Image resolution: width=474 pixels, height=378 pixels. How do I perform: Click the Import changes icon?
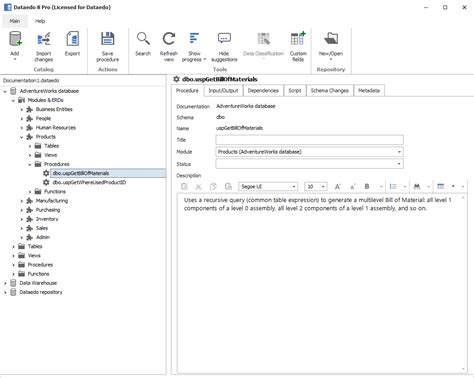44,39
